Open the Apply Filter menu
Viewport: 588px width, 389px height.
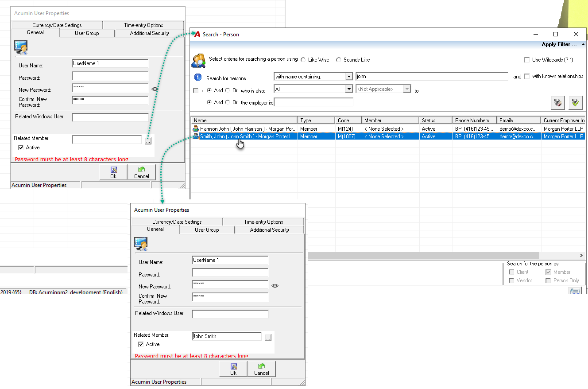point(559,44)
